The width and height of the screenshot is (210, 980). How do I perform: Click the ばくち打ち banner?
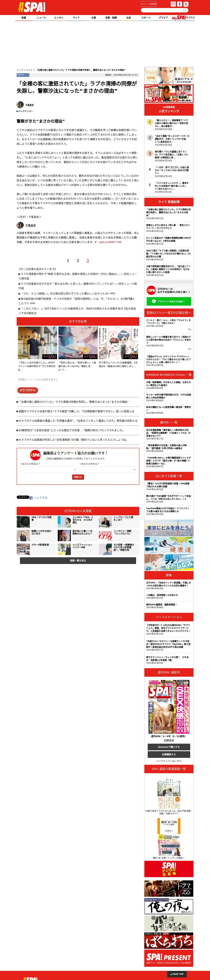pyautogui.click(x=169, y=940)
